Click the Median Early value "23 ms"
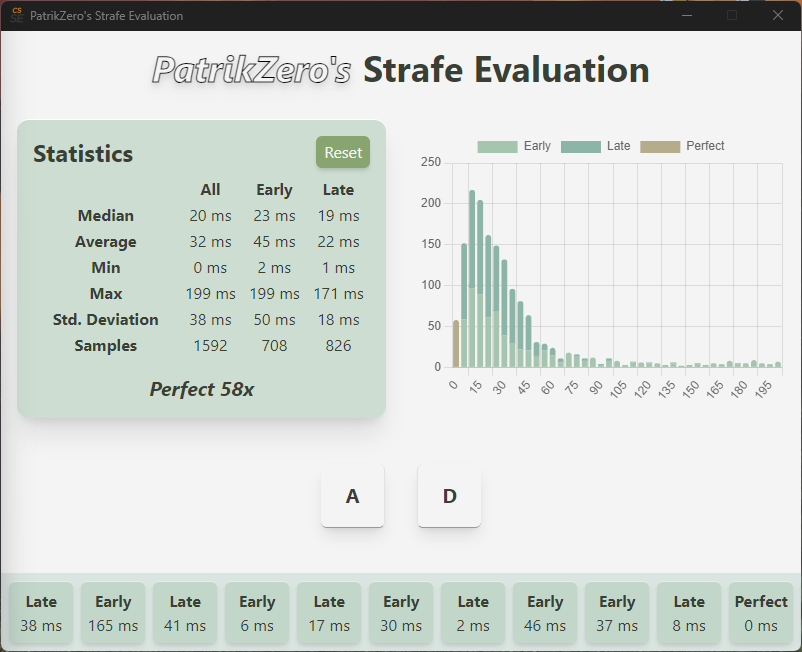This screenshot has width=802, height=652. click(274, 216)
